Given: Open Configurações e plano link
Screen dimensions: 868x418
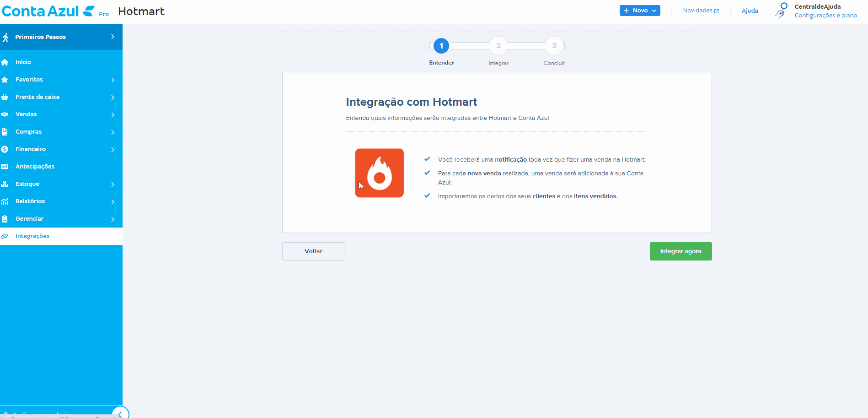Looking at the screenshot, I should click(x=825, y=16).
